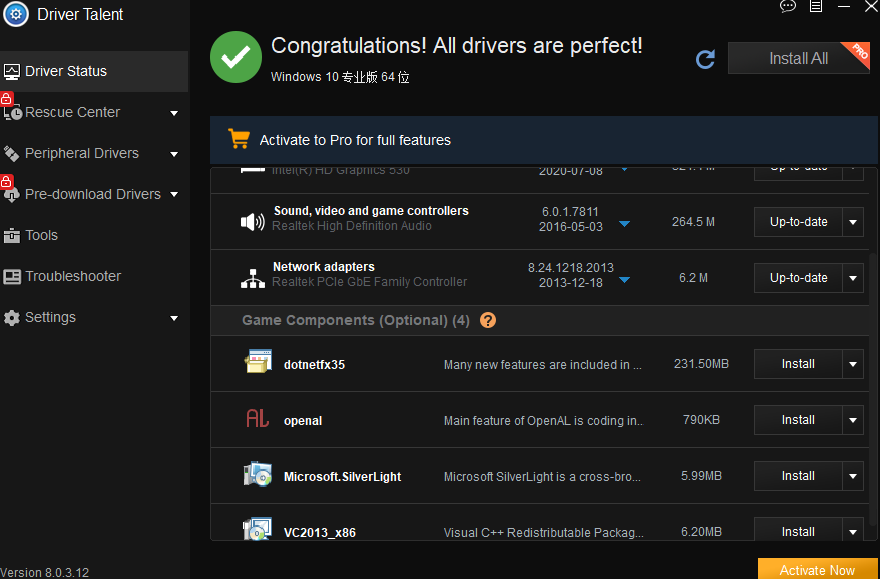Click the OpenAL description text

click(543, 421)
